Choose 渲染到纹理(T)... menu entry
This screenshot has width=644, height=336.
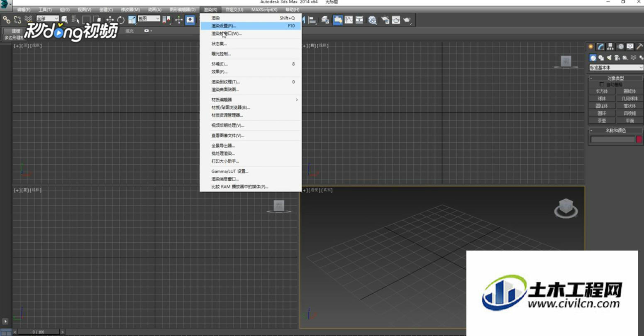(x=251, y=82)
